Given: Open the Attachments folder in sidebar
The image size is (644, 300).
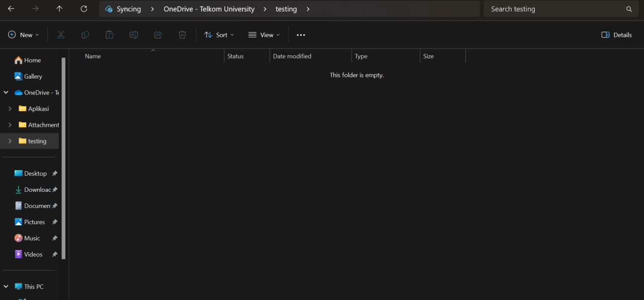Looking at the screenshot, I should tap(39, 124).
